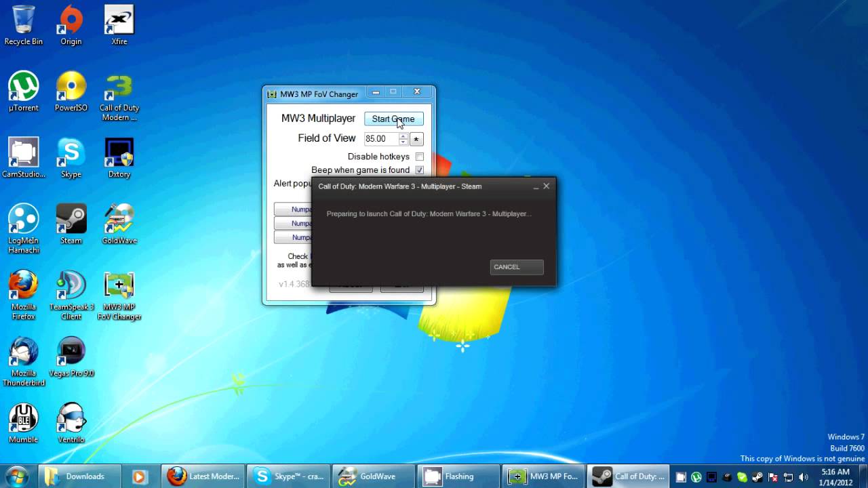Switch to Call of Duty Steam taskbar button
The width and height of the screenshot is (868, 488).
click(629, 476)
